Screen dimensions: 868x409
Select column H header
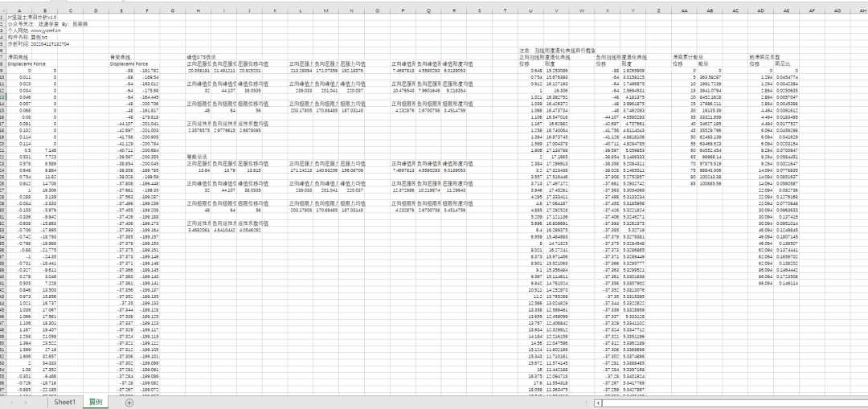199,10
